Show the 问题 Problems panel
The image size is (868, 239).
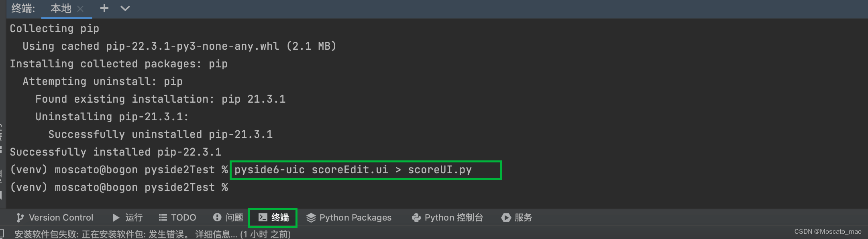pyautogui.click(x=228, y=217)
